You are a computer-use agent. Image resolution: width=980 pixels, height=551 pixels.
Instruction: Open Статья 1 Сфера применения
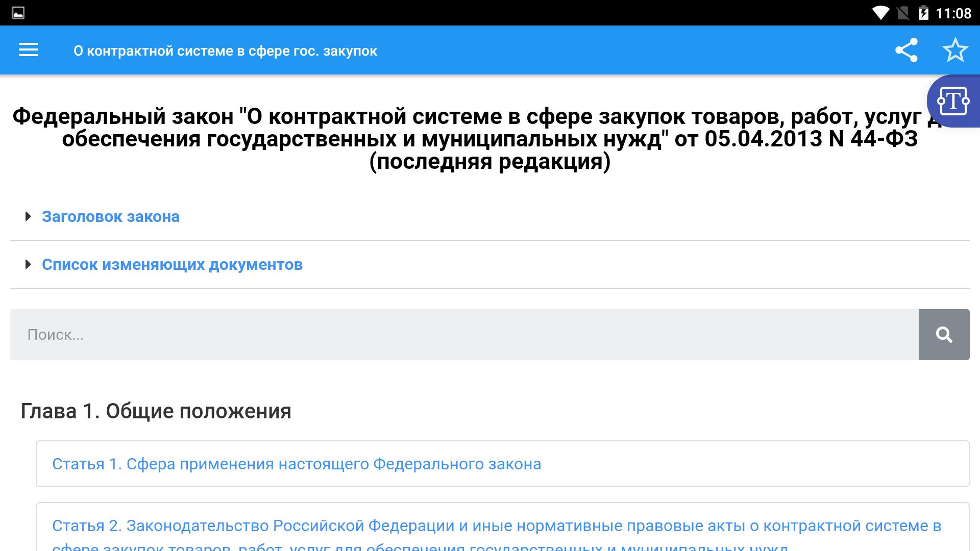[x=297, y=464]
